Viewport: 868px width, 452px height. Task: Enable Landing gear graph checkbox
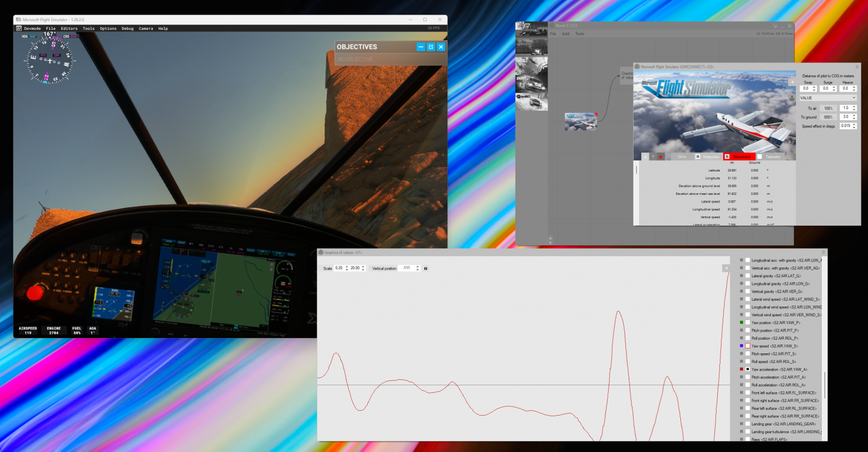[x=748, y=424]
